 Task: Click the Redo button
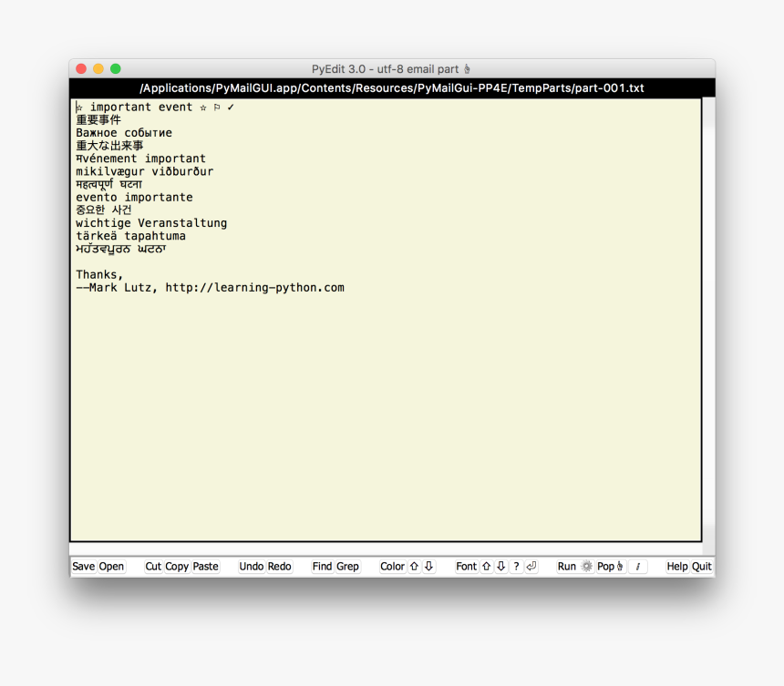coord(280,566)
